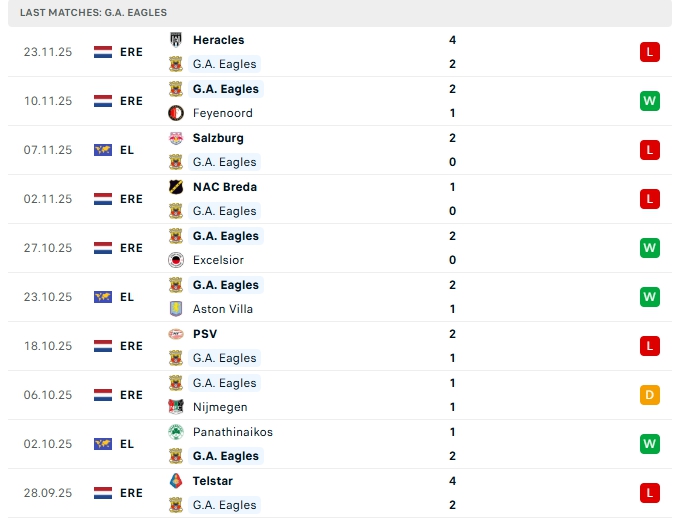684x518 pixels.
Task: Select the Last Matches: G.A. Eagles header
Action: (93, 12)
